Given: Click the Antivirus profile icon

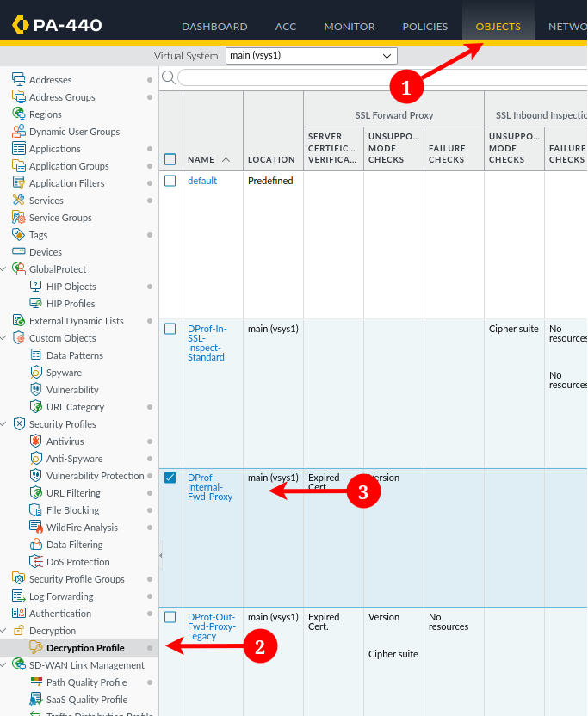Looking at the screenshot, I should (x=36, y=441).
